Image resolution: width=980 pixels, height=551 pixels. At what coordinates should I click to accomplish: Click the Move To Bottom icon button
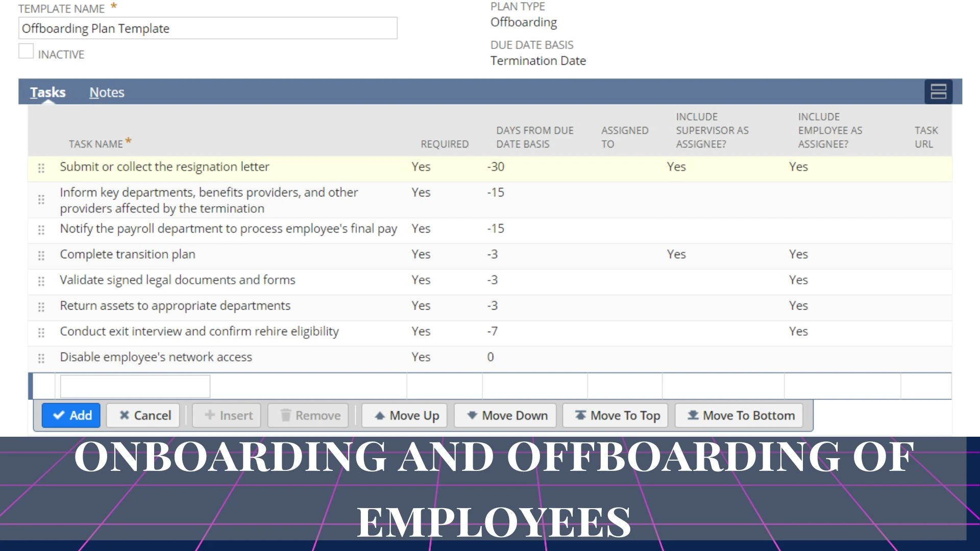point(741,415)
